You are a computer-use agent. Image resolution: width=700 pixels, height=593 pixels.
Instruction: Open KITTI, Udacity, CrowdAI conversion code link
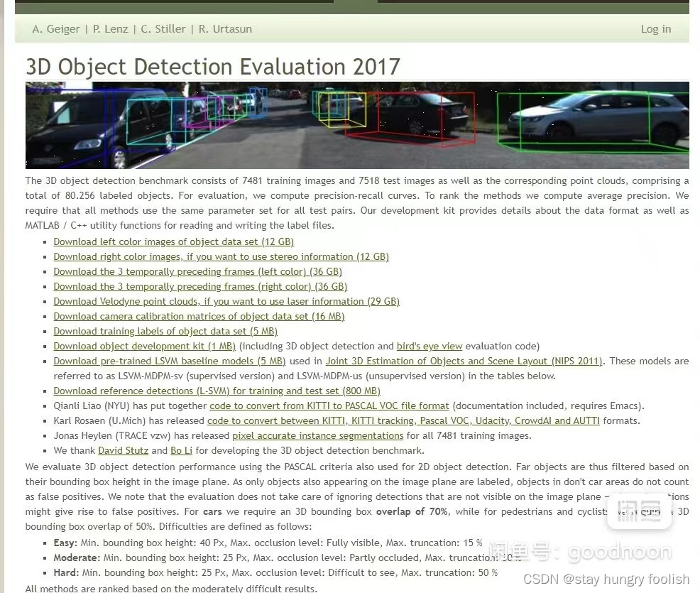403,420
